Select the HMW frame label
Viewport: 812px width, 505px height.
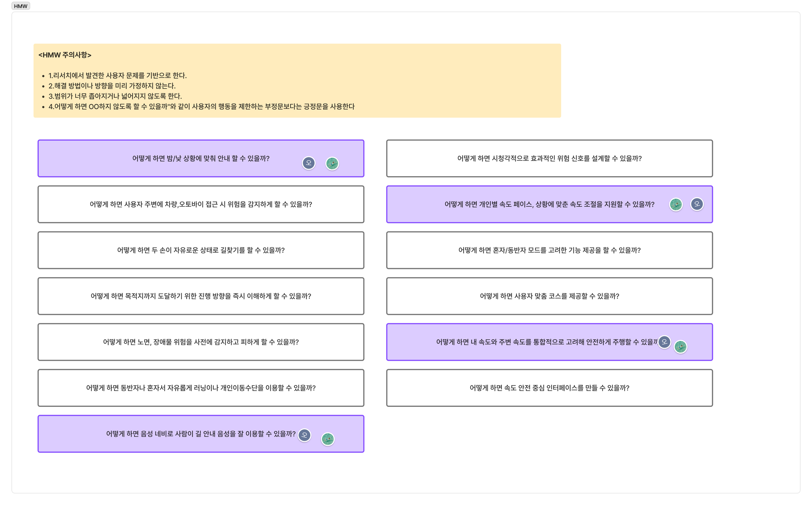(21, 6)
